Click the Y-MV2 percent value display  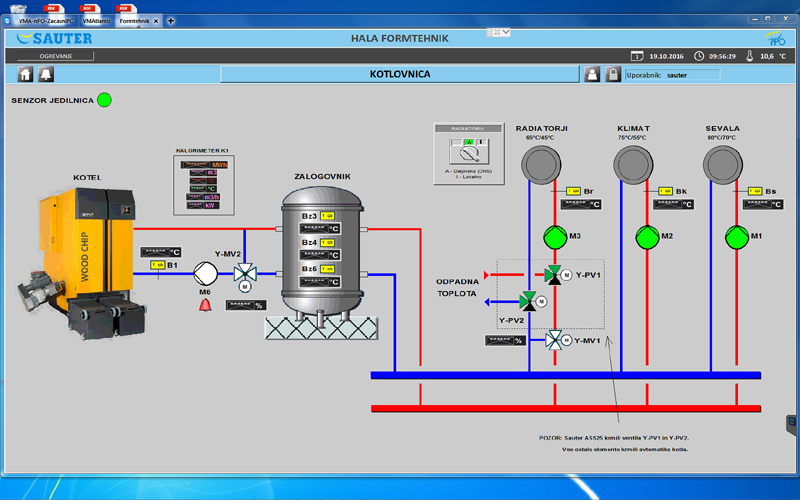pos(246,305)
